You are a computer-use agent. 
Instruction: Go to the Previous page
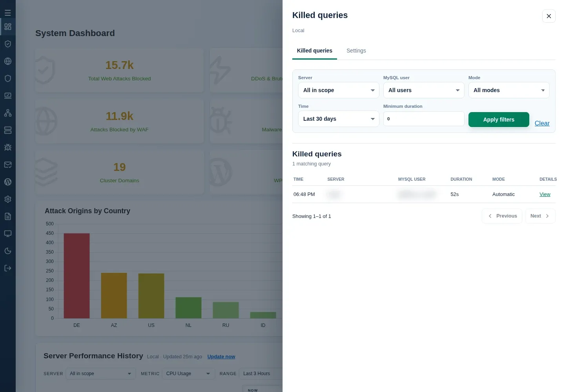502,216
